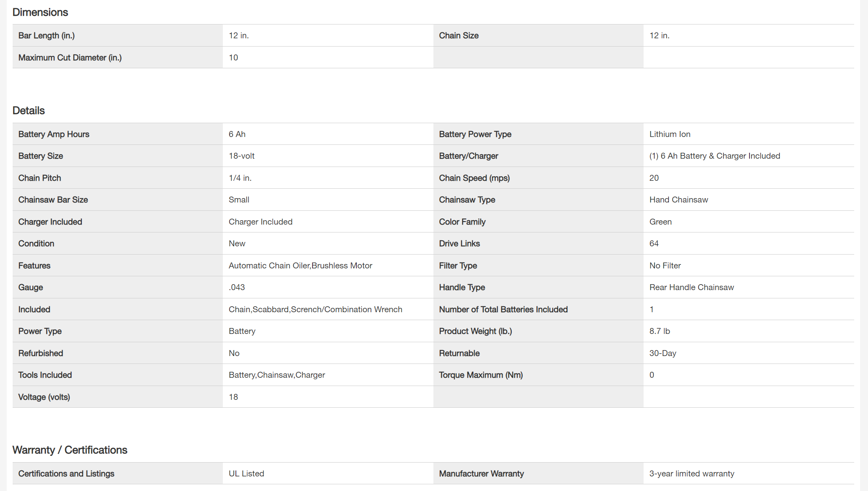The height and width of the screenshot is (491, 868).
Task: Click the Bar Length (in.) label
Action: (46, 36)
